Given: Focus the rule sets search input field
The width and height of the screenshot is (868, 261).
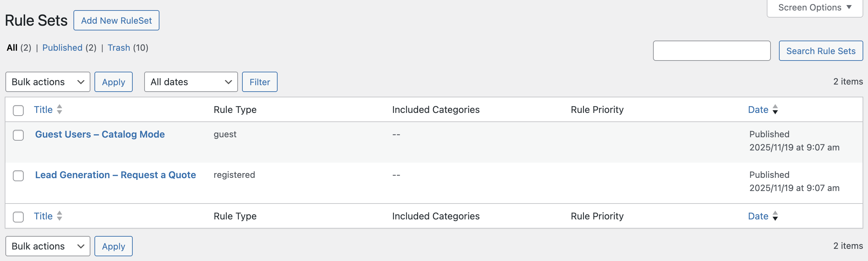Looking at the screenshot, I should (712, 51).
